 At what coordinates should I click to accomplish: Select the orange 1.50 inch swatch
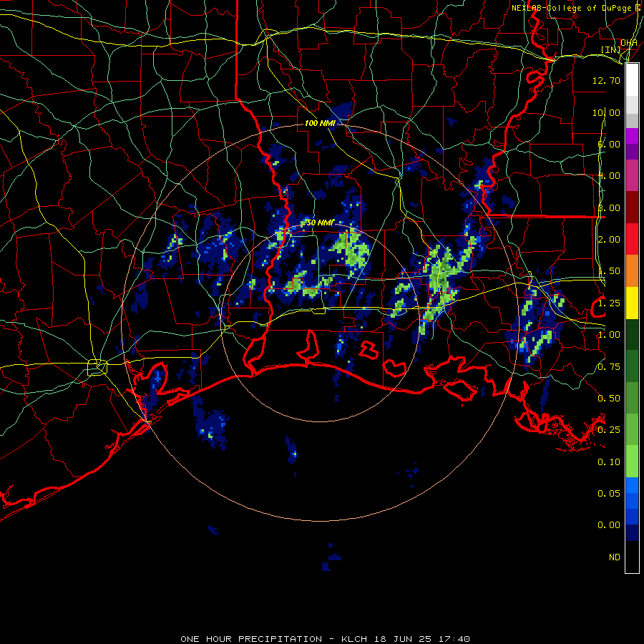[x=632, y=270]
